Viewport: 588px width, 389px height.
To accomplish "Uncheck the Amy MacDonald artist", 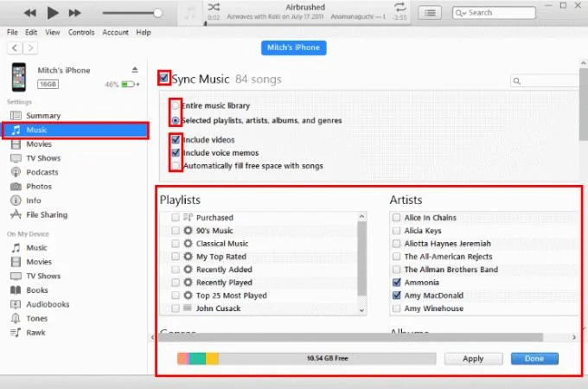I will (396, 296).
